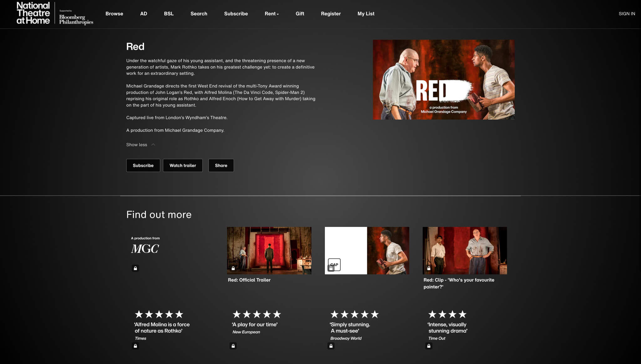Open the National Theatre at Home logo
641x364 pixels.
tap(33, 13)
